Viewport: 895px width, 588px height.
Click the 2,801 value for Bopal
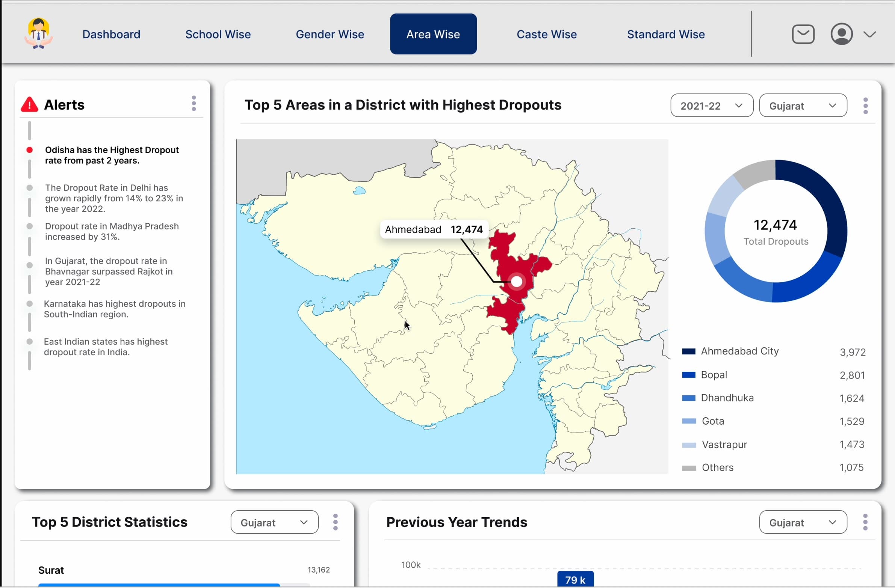(852, 375)
